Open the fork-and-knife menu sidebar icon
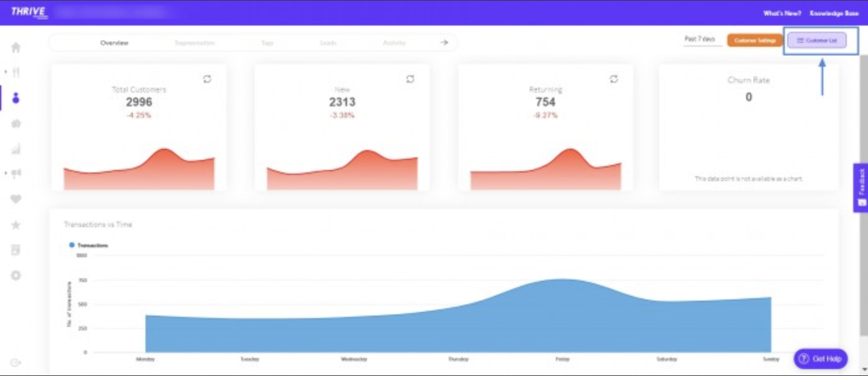The height and width of the screenshot is (376, 868). coord(16,72)
